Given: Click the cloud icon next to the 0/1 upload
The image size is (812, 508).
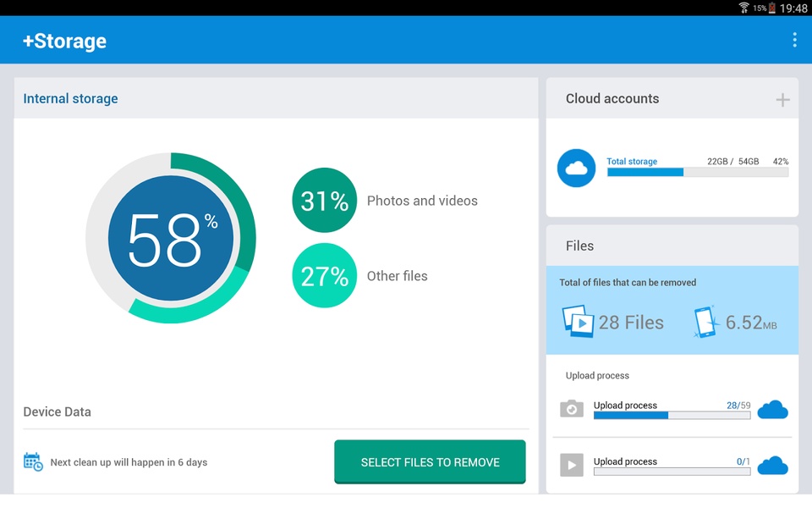Looking at the screenshot, I should pos(772,466).
